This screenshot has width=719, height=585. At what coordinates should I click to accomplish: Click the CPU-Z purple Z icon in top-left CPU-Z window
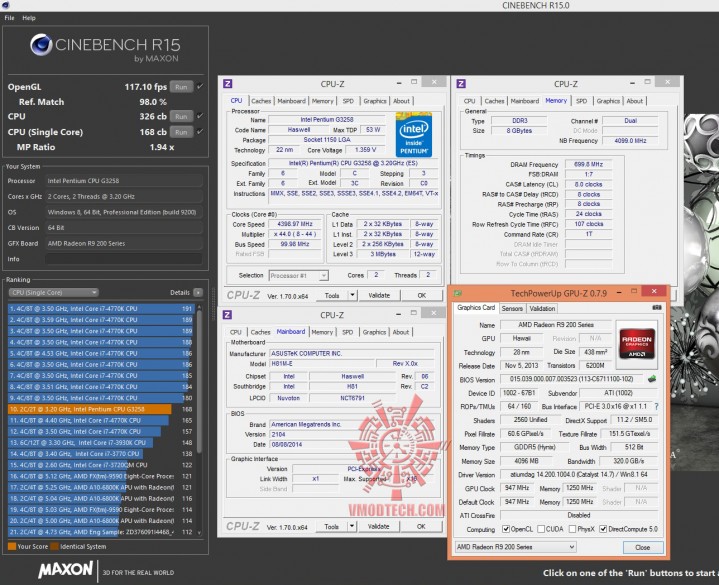point(228,83)
